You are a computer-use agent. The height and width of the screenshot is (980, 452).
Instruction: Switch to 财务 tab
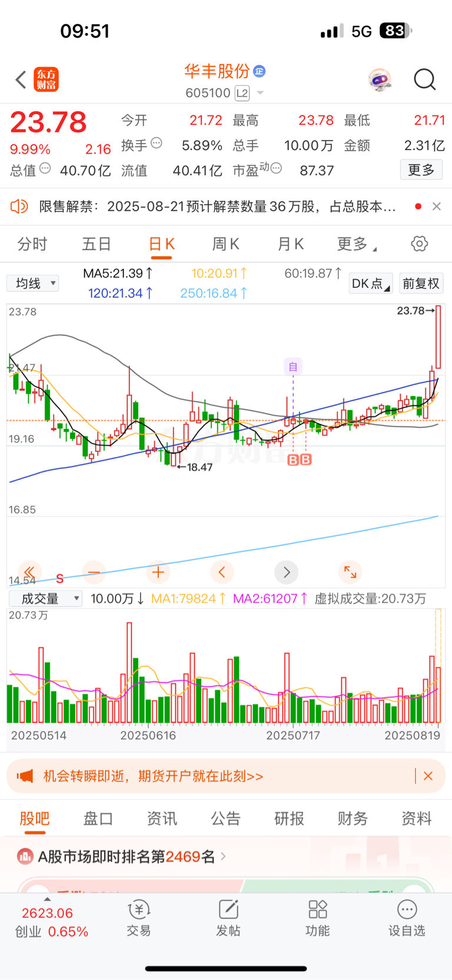pos(353,819)
